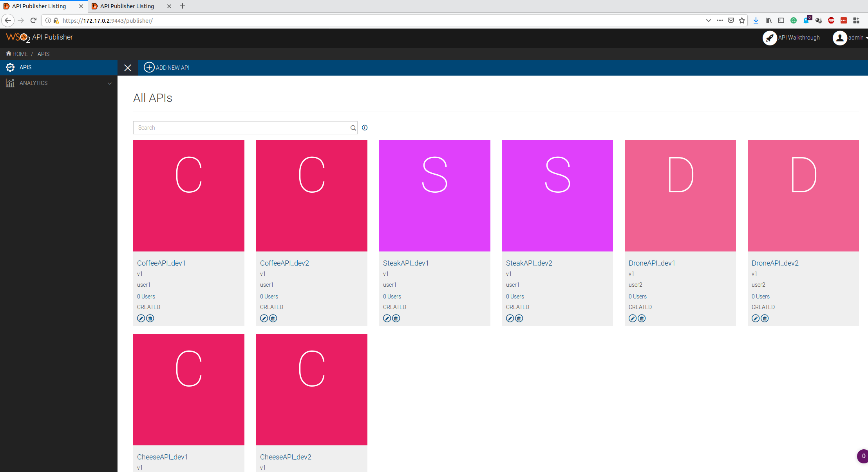
Task: Open the CheeseAPI_dev1 link
Action: point(162,457)
